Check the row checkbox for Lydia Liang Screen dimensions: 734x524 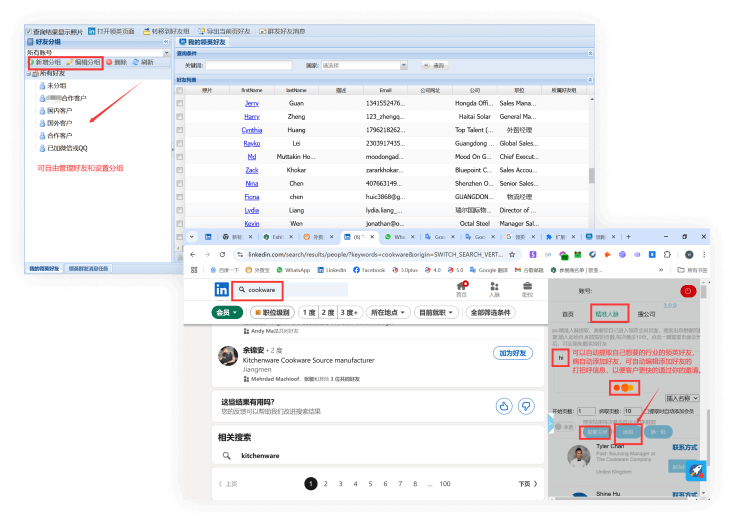point(180,210)
